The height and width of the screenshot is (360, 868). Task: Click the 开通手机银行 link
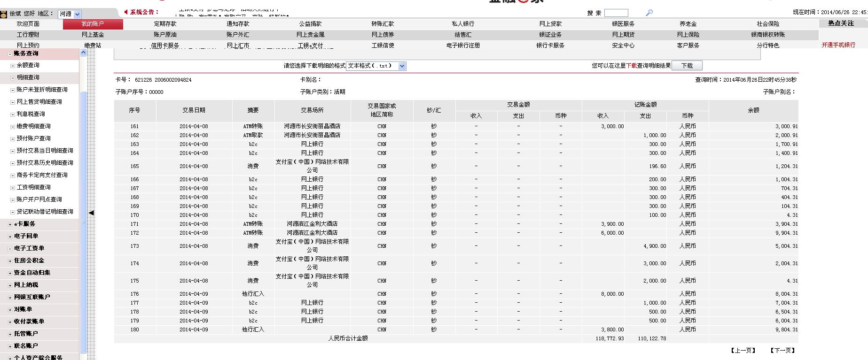click(x=839, y=45)
